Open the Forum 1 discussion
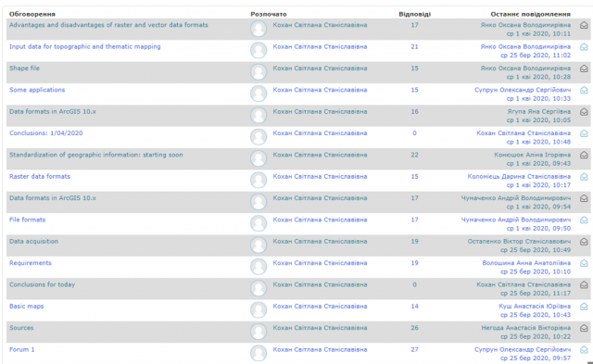Screen dimensions: 593x364 [x=21, y=349]
